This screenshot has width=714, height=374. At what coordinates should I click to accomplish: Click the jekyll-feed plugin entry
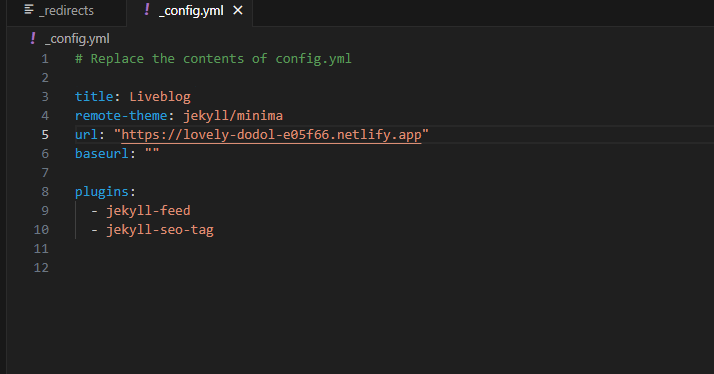(x=148, y=211)
